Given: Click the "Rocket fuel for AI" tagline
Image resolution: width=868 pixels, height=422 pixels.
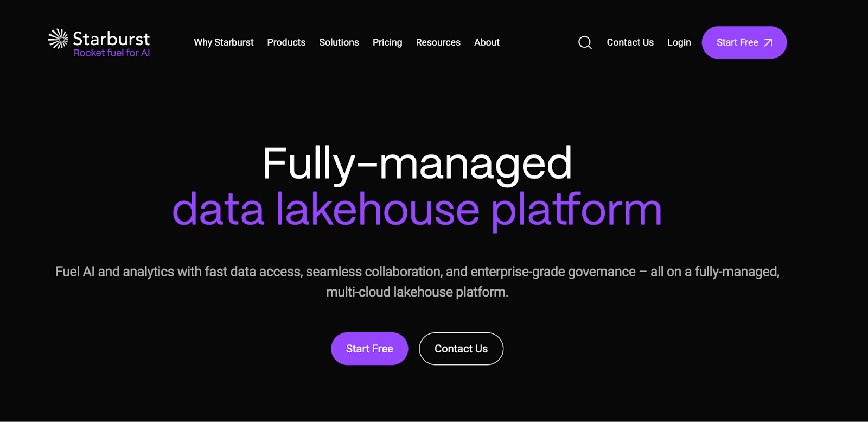Looking at the screenshot, I should click(111, 53).
